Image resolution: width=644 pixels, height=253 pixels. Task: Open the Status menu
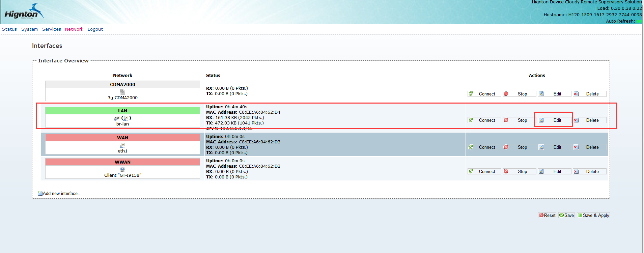coord(9,29)
